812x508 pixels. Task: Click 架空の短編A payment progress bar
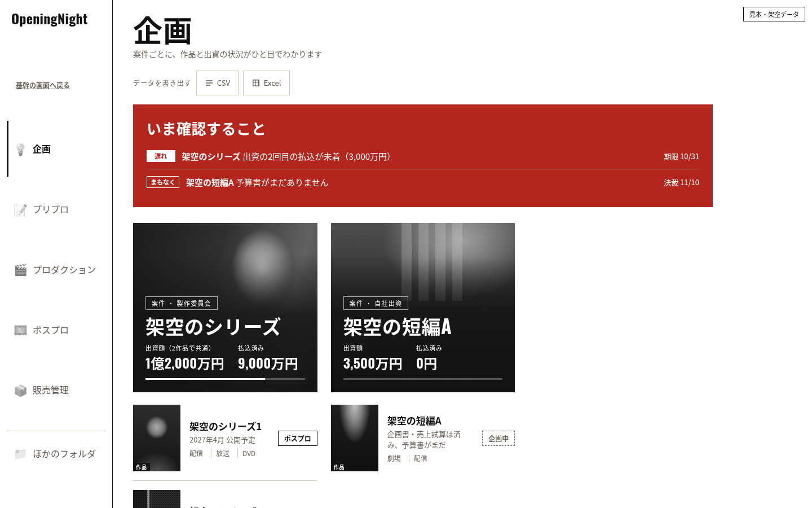pyautogui.click(x=423, y=379)
